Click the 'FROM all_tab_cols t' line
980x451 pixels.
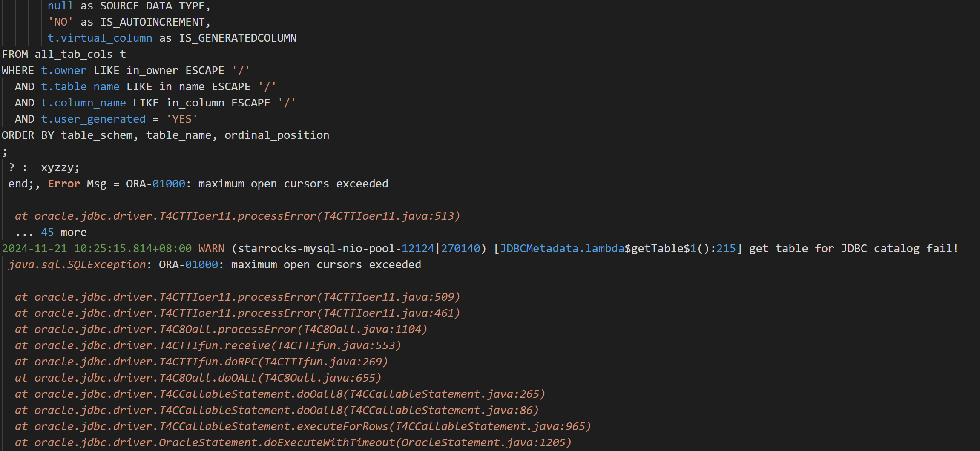(x=64, y=55)
